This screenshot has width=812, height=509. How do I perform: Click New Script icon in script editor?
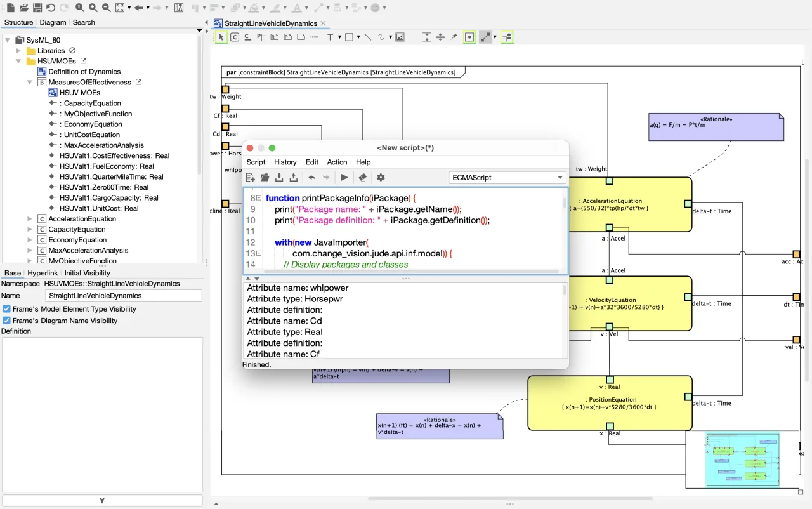point(251,178)
